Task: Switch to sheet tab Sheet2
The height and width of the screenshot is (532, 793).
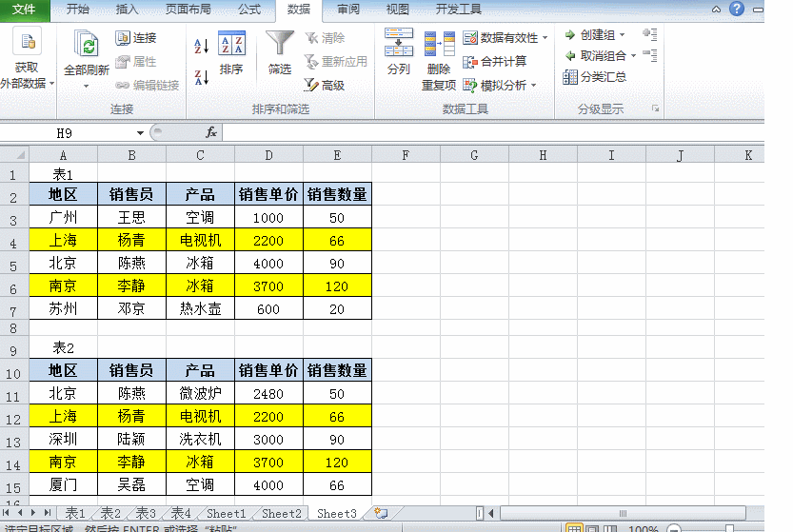Action: tap(281, 513)
